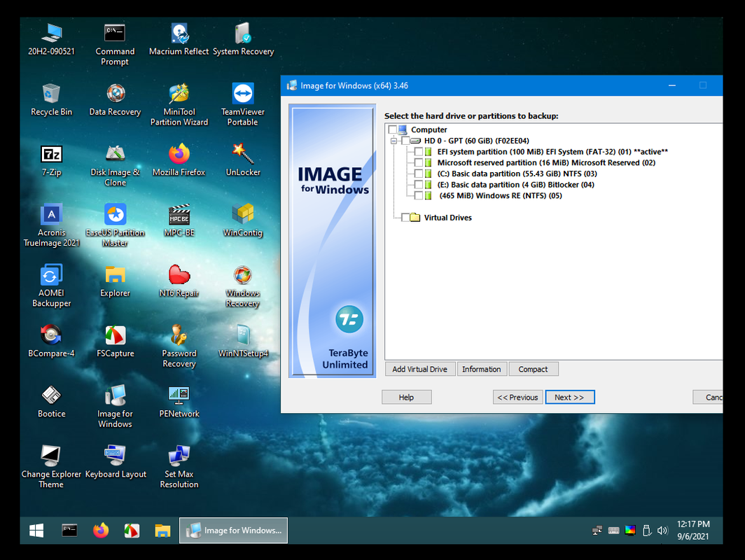The height and width of the screenshot is (560, 745).
Task: Open Help in Image for Windows
Action: point(406,397)
